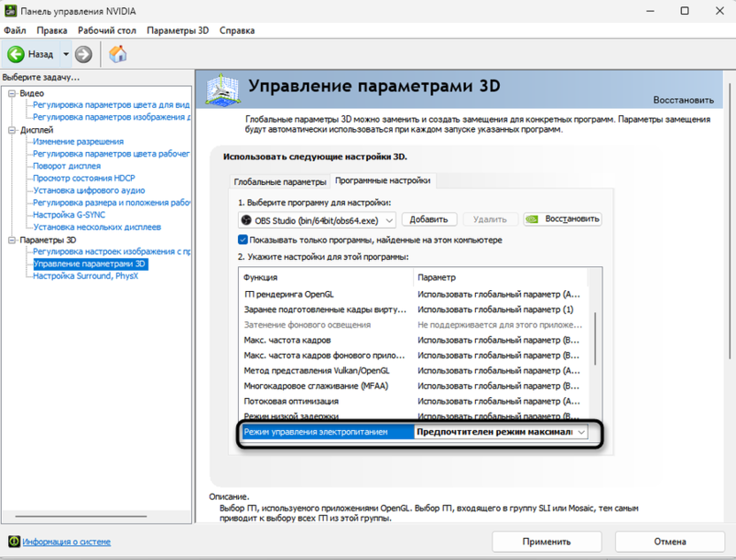
Task: Click the OBS Studio icon in program dropdown
Action: pyautogui.click(x=246, y=219)
